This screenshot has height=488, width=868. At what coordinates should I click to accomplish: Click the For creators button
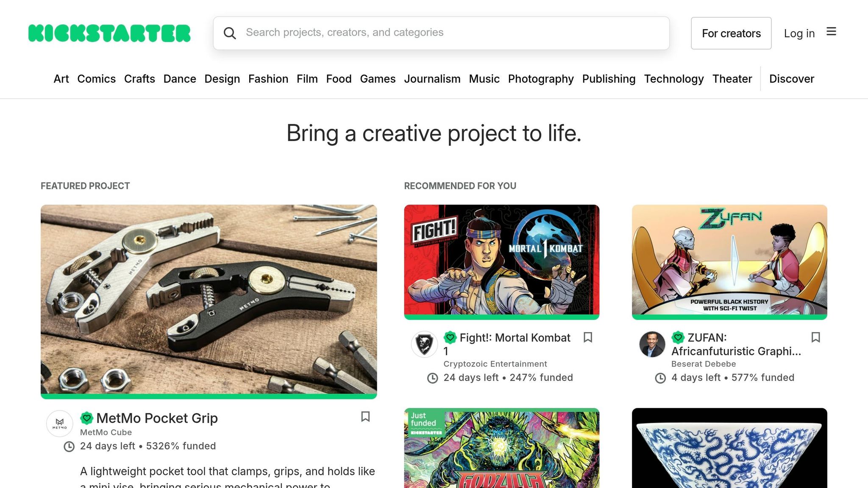[x=731, y=33]
